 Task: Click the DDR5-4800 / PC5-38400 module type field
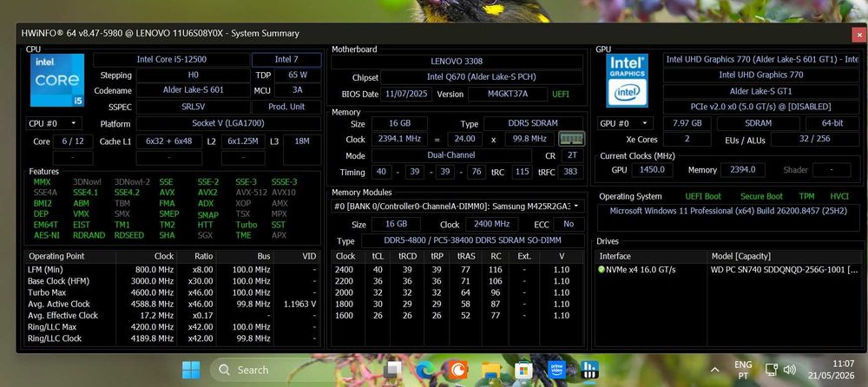click(473, 241)
